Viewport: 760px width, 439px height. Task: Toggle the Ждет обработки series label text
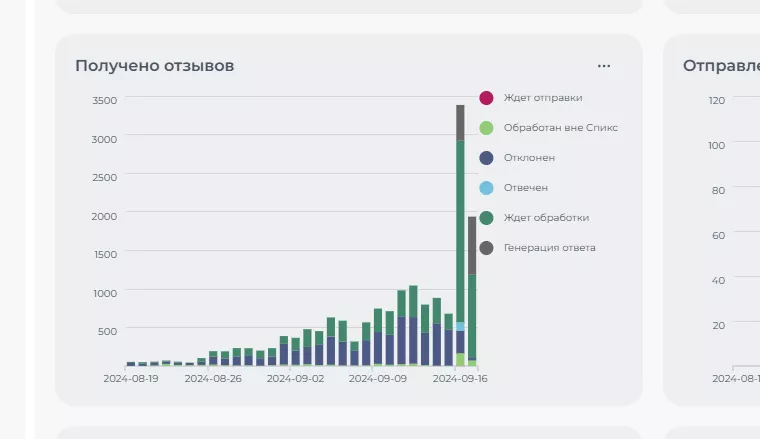546,218
